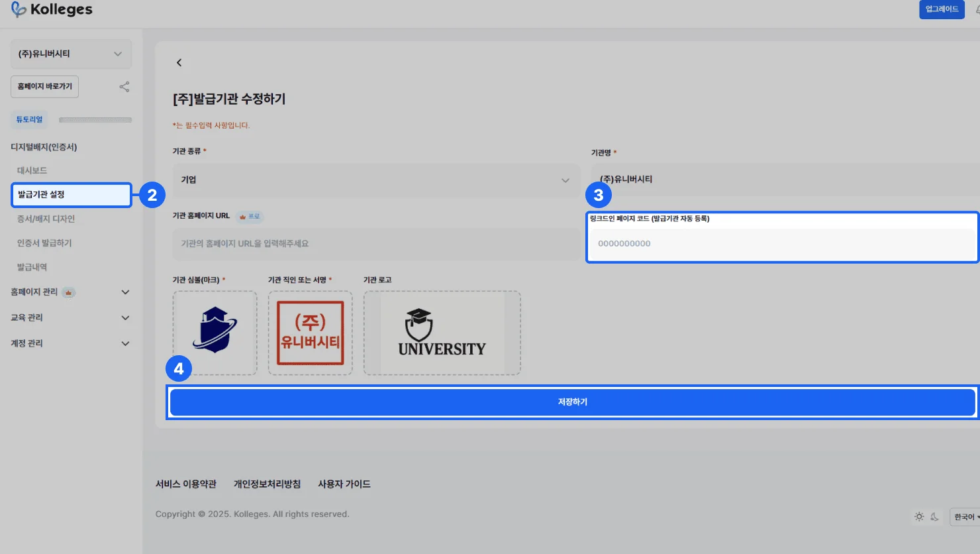Image resolution: width=980 pixels, height=554 pixels.
Task: Switch to dark mode with the moon icon
Action: point(934,517)
